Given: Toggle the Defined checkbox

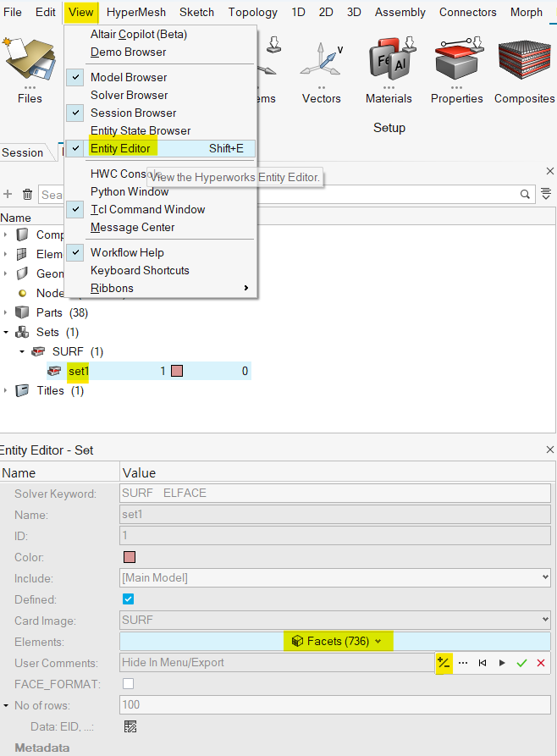Looking at the screenshot, I should pos(129,599).
